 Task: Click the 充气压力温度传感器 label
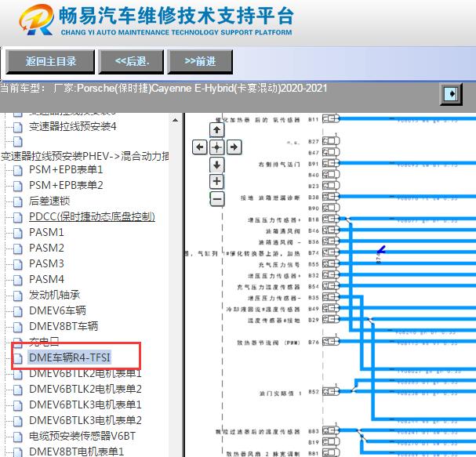click(269, 287)
